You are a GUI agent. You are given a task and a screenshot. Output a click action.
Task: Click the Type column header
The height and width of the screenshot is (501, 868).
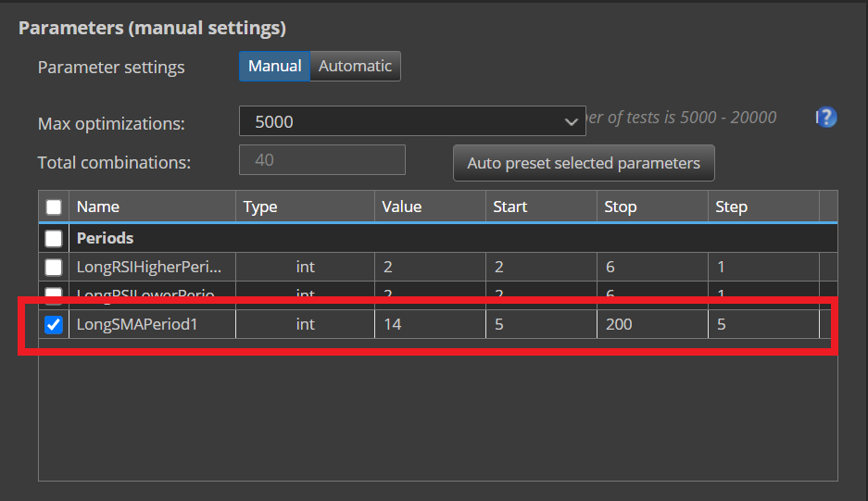point(305,207)
